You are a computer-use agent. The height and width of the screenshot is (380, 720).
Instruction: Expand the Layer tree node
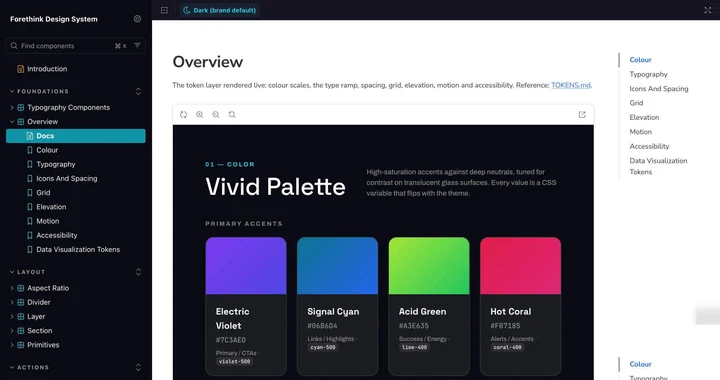pos(12,317)
